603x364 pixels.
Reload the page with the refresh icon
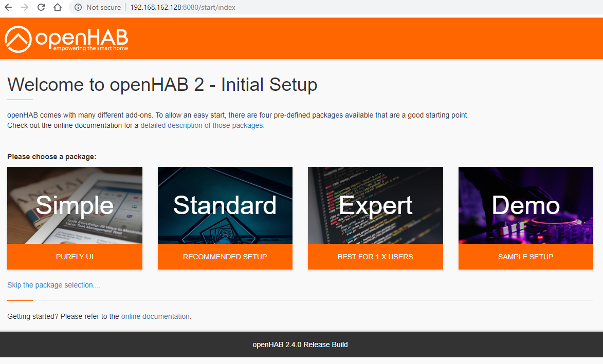pyautogui.click(x=41, y=7)
